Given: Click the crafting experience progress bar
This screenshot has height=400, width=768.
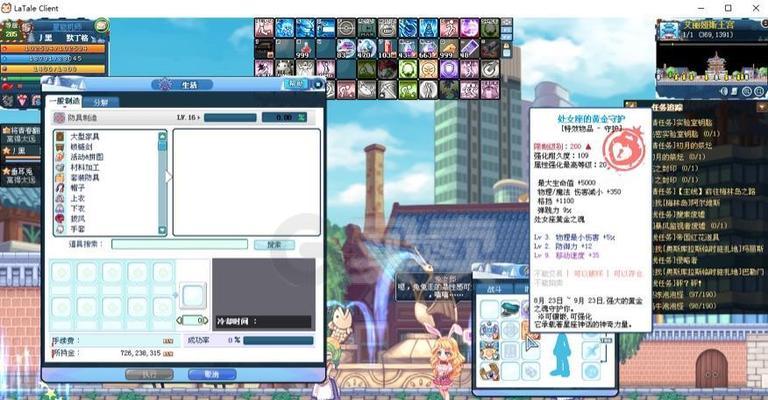Looking at the screenshot, I should [230, 118].
